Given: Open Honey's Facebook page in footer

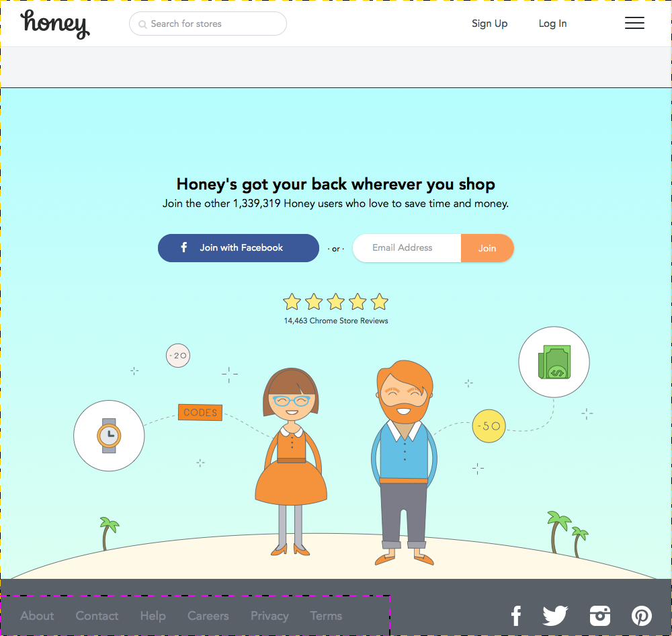Looking at the screenshot, I should (516, 616).
